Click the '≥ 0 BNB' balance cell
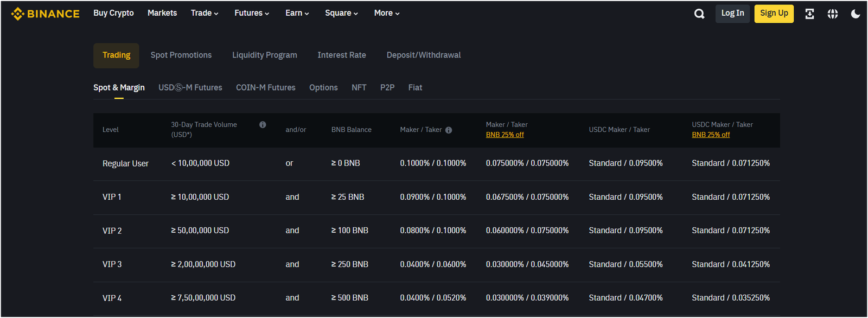Screen dimensions: 868x318 [x=346, y=163]
